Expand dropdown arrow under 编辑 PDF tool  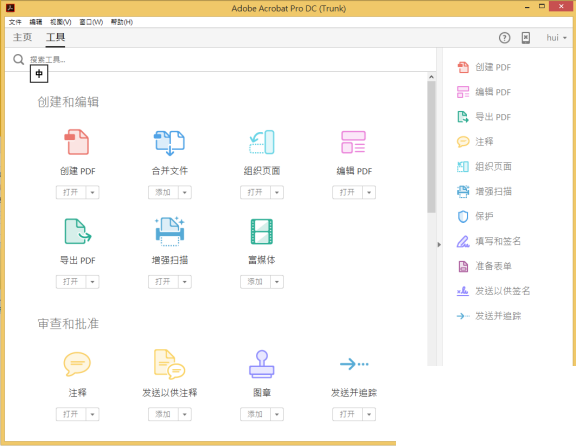click(369, 192)
